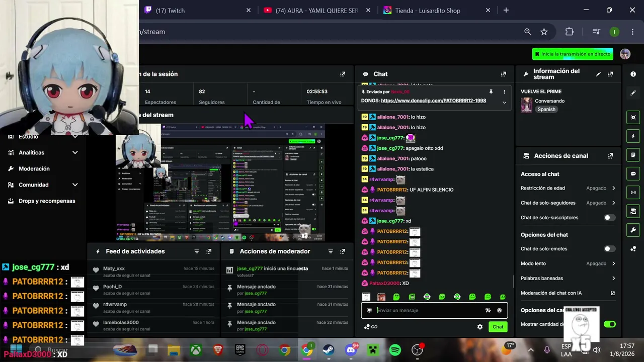Filter the Acciones de moderador list
The image size is (644, 362).
click(x=331, y=251)
